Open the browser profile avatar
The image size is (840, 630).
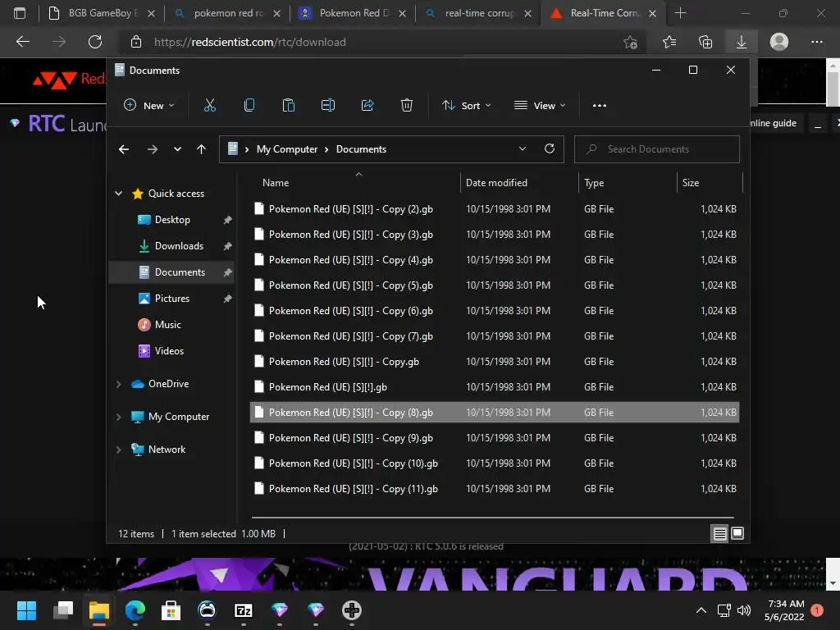(x=779, y=42)
